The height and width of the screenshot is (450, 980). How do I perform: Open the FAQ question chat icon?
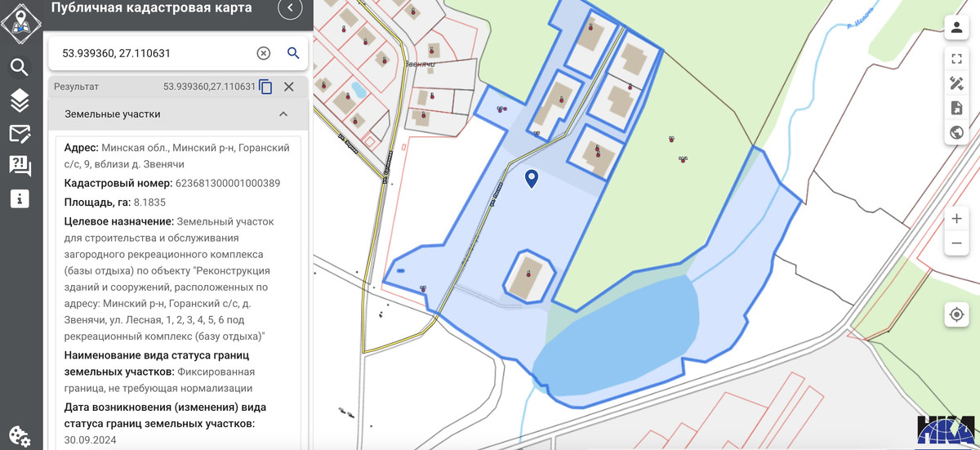[20, 167]
